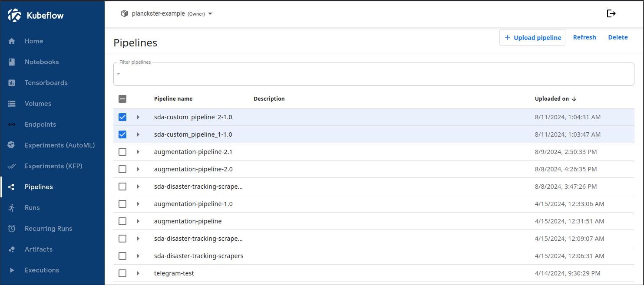Open the planckster-example namespace dropdown
The height and width of the screenshot is (285, 644).
(167, 13)
